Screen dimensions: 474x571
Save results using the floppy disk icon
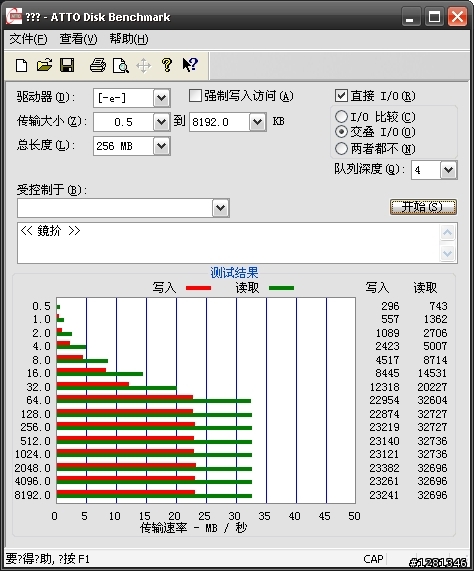click(67, 66)
